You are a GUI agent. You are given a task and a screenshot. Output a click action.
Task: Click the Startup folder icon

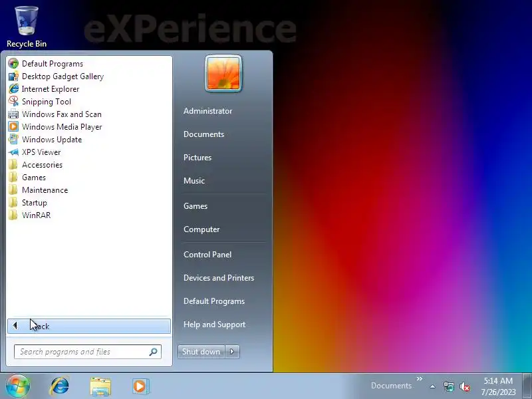[13, 203]
